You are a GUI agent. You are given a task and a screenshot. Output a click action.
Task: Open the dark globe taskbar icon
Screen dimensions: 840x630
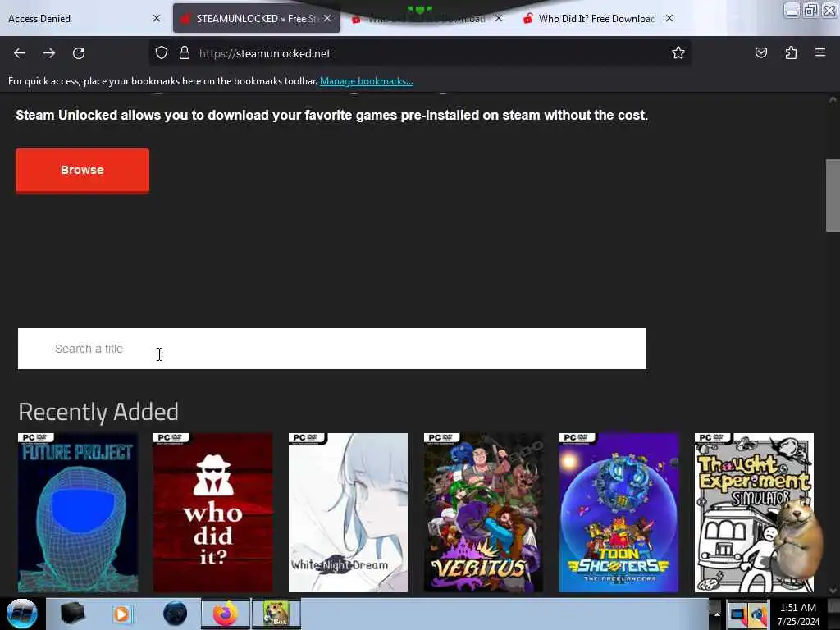(176, 614)
